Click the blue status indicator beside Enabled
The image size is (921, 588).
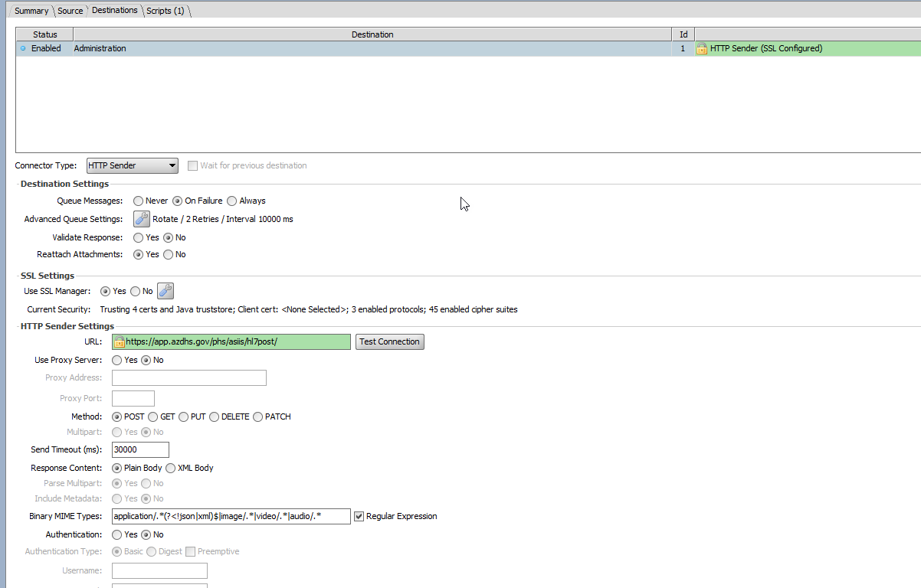tap(23, 47)
